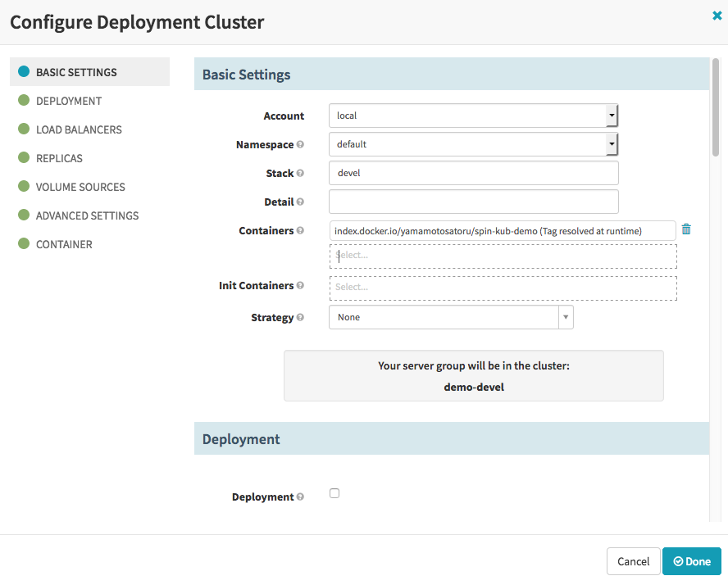
Task: Focus the Stack field containing devel
Action: click(x=474, y=173)
